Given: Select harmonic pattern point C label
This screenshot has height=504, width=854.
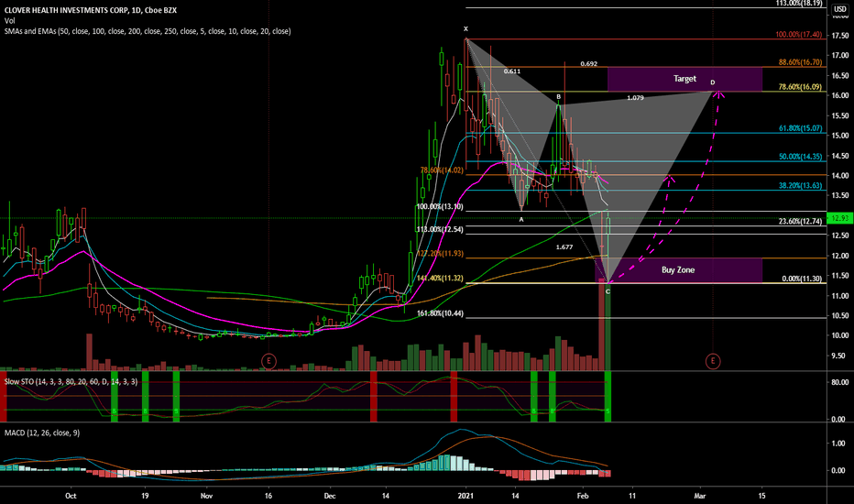Looking at the screenshot, I should (608, 292).
